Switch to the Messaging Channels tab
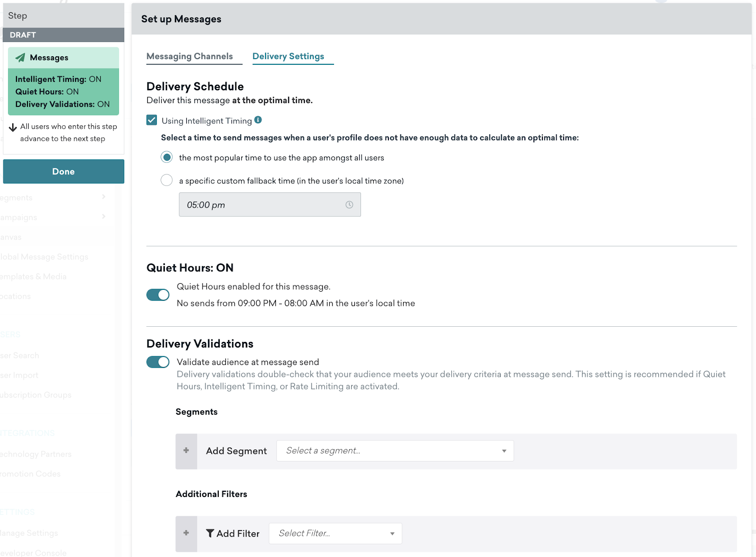This screenshot has width=756, height=557. click(x=189, y=56)
